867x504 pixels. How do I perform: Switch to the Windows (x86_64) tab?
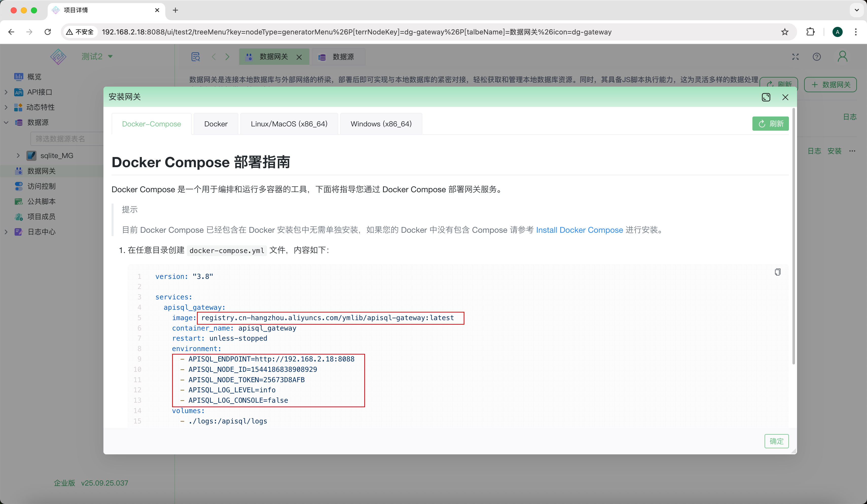click(381, 124)
